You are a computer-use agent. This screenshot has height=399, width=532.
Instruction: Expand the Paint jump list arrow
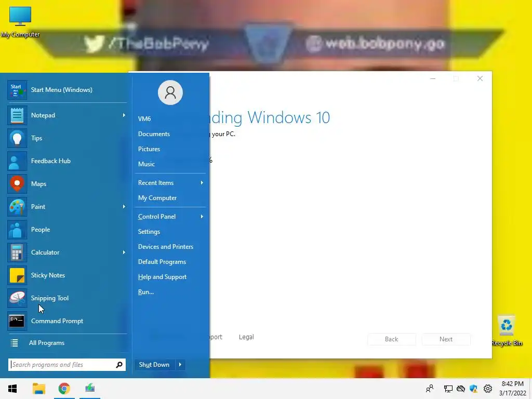(x=124, y=207)
